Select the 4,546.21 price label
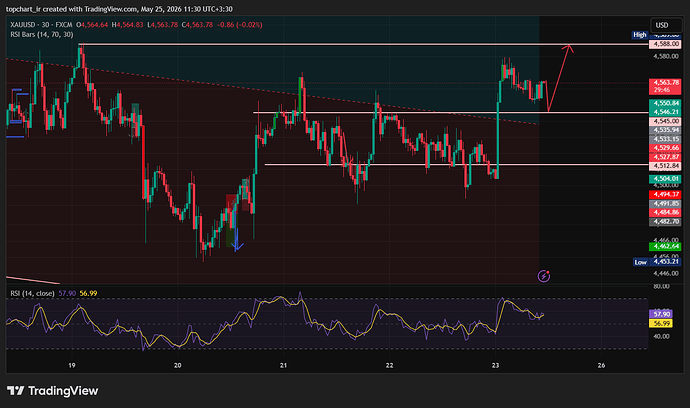 (x=665, y=112)
